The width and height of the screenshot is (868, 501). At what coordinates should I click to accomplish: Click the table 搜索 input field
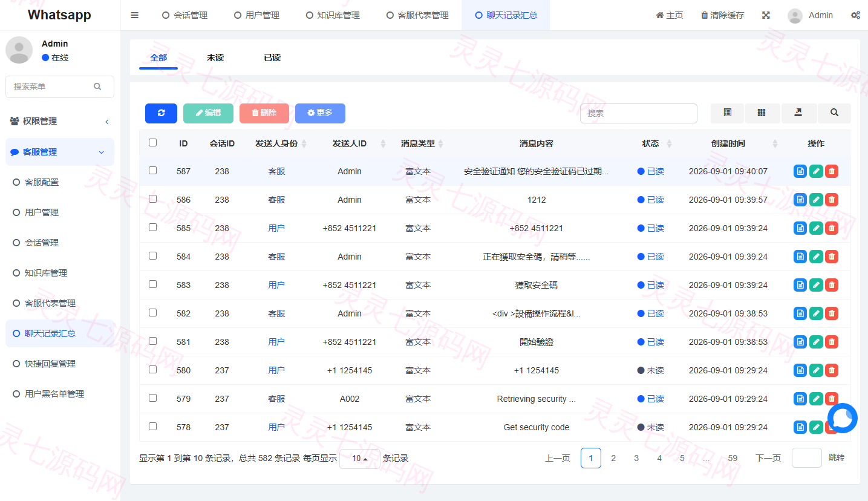(638, 113)
